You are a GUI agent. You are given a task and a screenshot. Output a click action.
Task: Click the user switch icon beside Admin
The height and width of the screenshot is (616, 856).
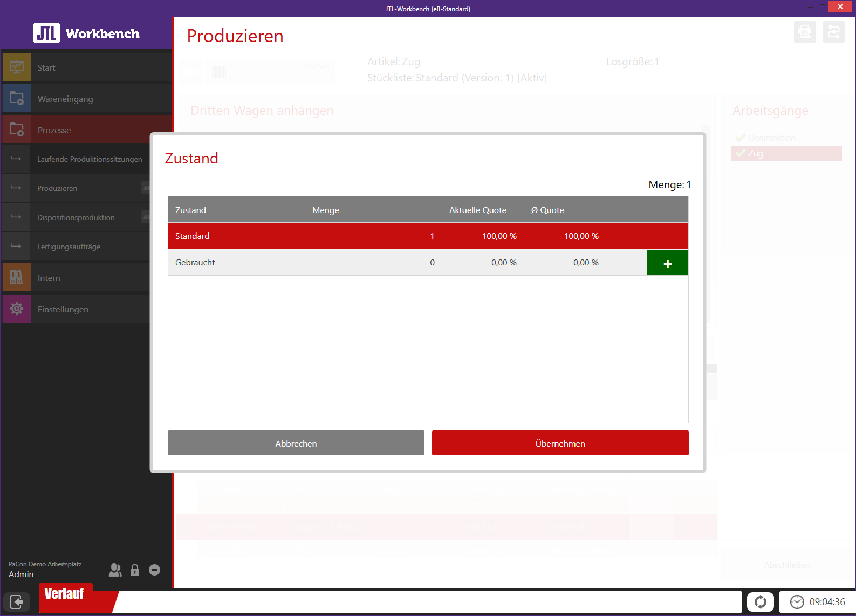click(x=115, y=570)
